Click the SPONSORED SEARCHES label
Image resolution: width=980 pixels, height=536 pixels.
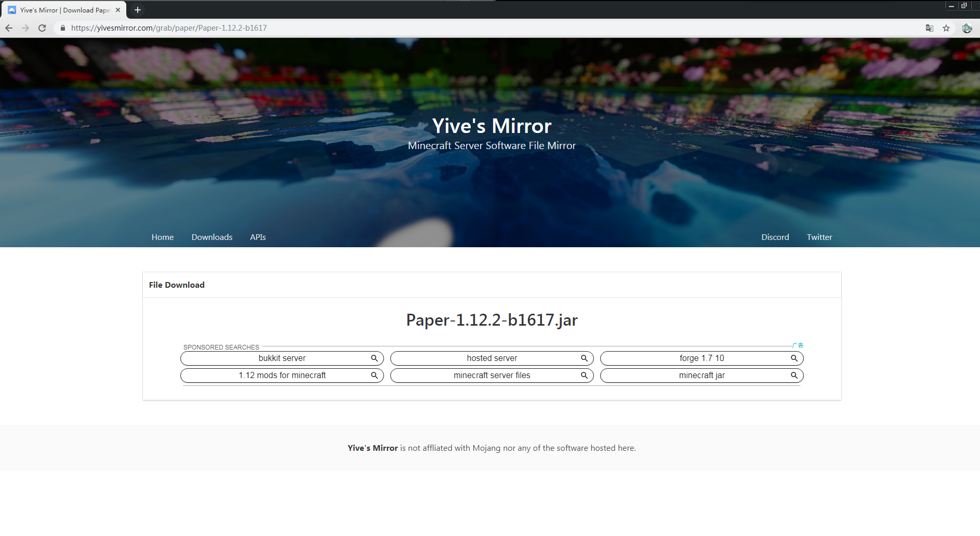tap(221, 347)
